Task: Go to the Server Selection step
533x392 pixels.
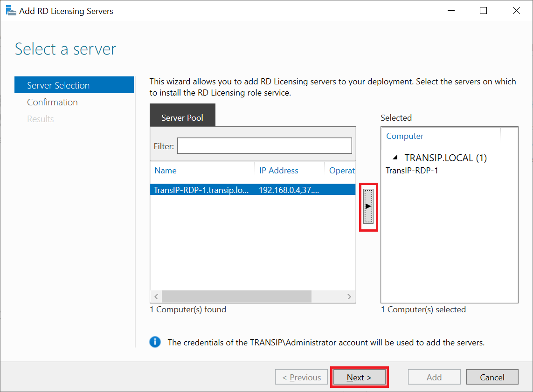Action: (58, 85)
